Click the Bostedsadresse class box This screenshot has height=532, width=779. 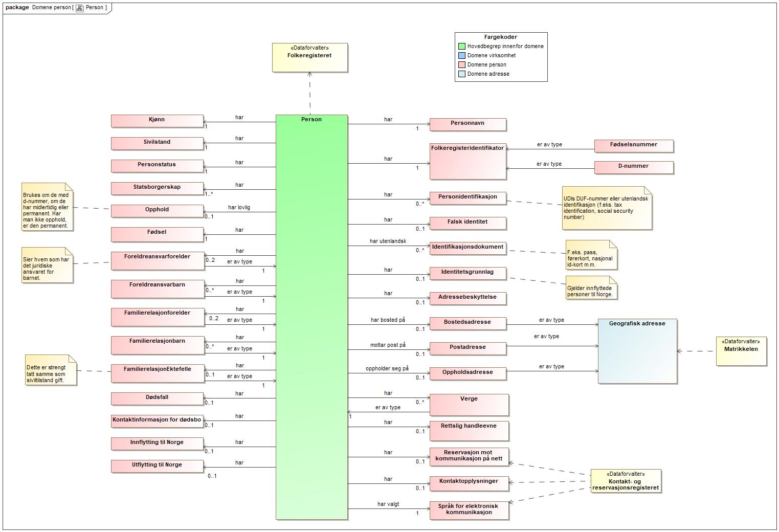pos(468,323)
